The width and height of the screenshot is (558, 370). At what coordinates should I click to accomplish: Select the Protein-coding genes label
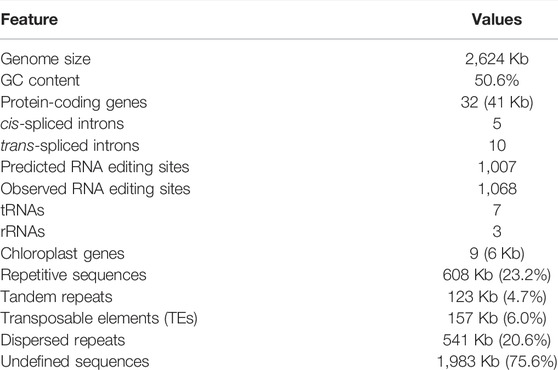tap(74, 102)
